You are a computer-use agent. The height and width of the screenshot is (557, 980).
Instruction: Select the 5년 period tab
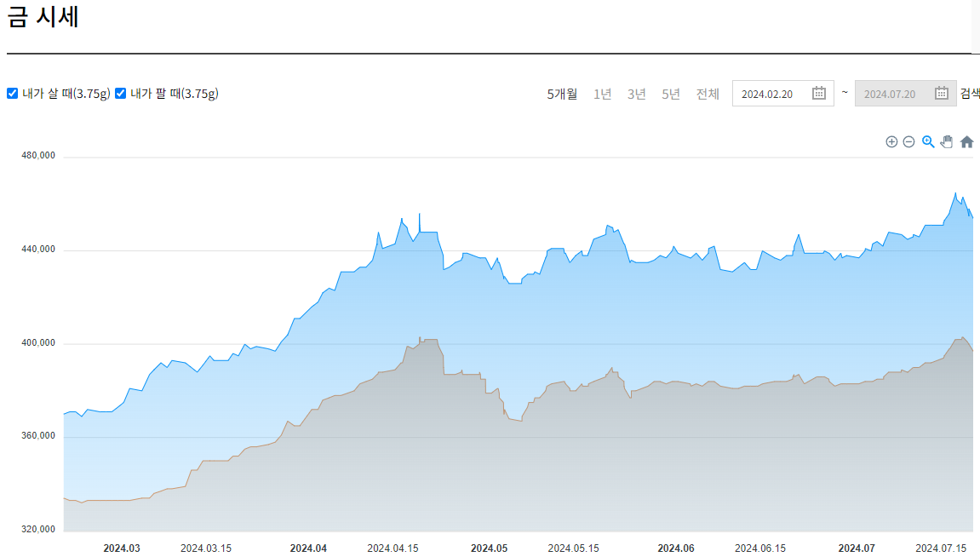pos(671,94)
